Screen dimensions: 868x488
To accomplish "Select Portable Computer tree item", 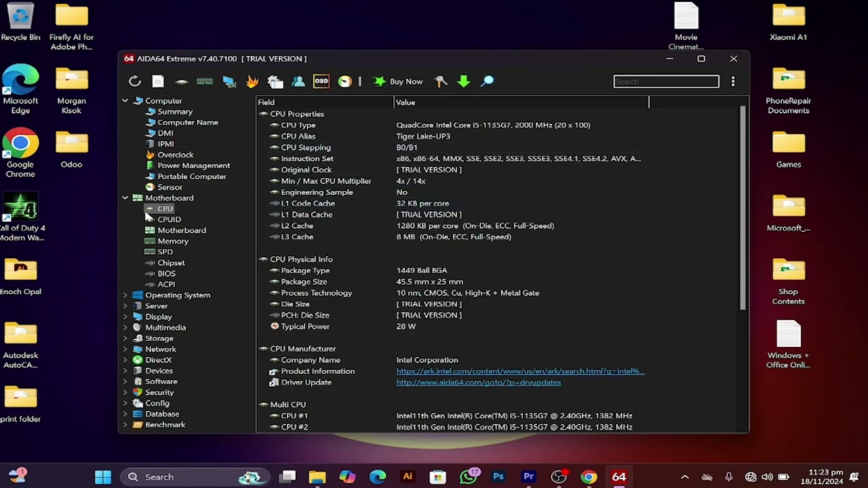I will pyautogui.click(x=191, y=176).
